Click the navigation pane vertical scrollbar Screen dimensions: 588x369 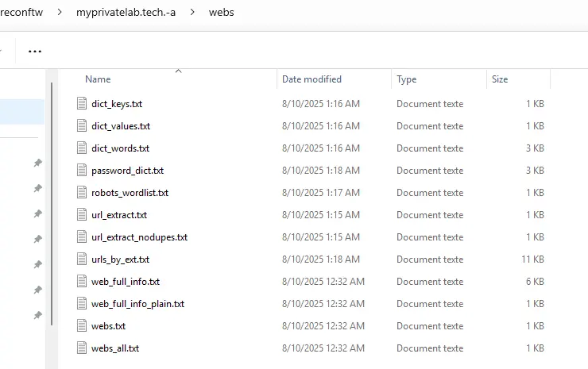click(52, 198)
